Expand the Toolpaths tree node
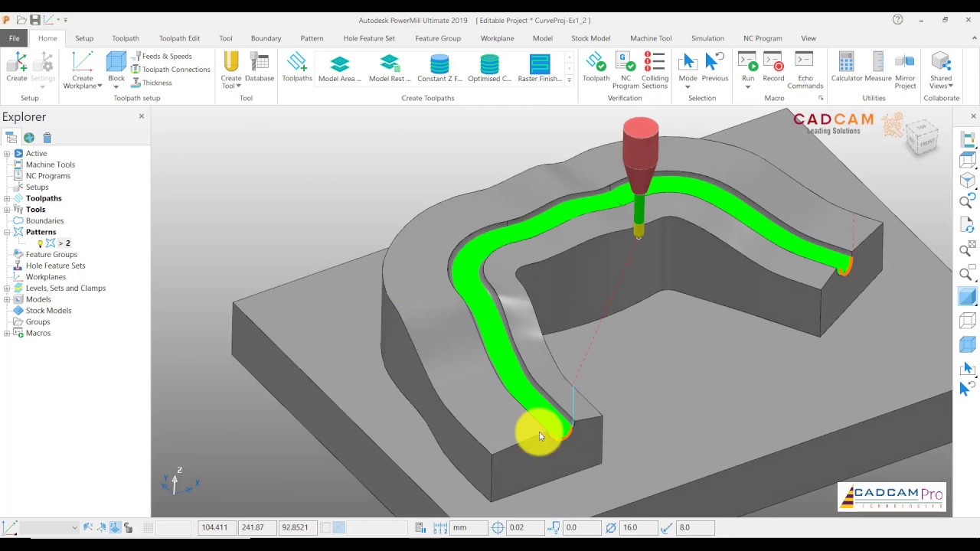 [7, 198]
